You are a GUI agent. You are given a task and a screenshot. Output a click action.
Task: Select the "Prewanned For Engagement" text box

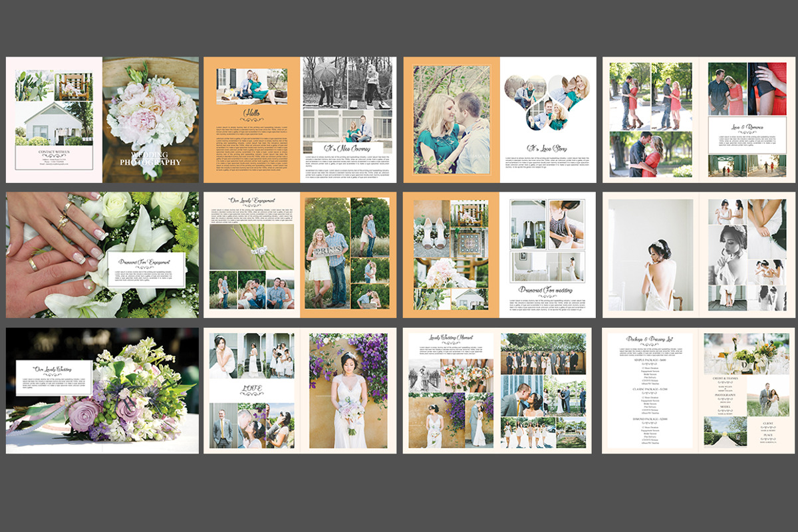146,269
